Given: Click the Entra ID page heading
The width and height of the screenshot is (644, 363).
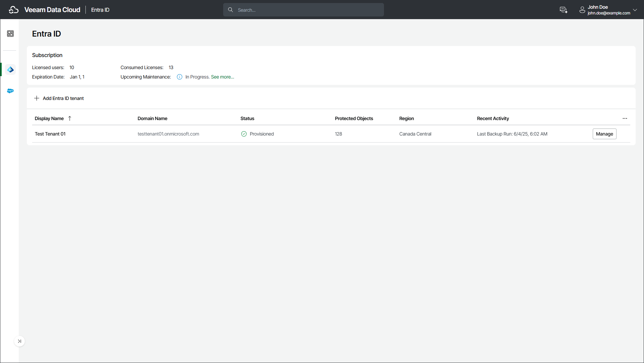Looking at the screenshot, I should (47, 34).
